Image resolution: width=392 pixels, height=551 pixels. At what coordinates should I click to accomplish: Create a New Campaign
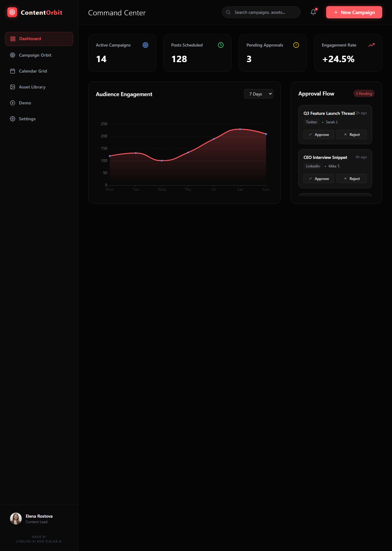[354, 12]
